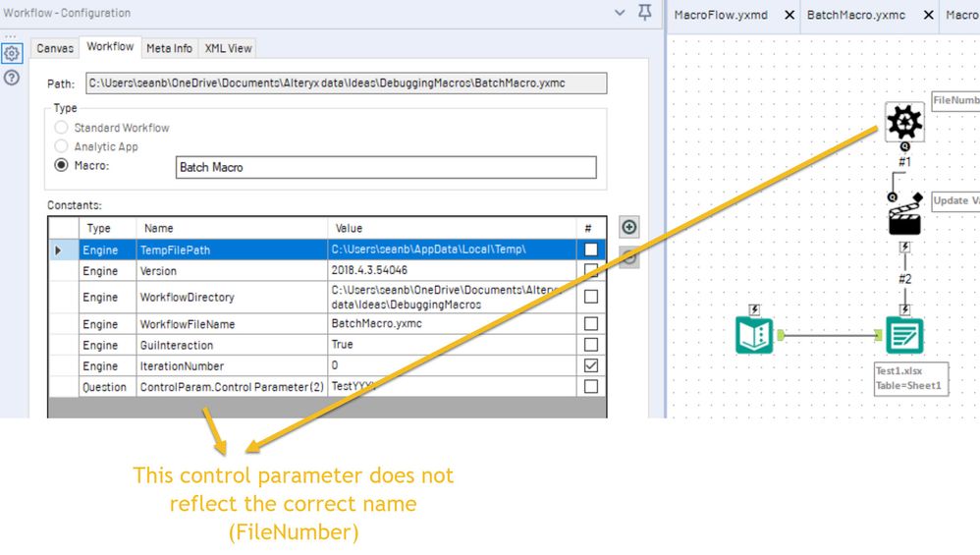The width and height of the screenshot is (980, 555).
Task: Toggle the WorkflowDirectory numeric checkbox
Action: (x=590, y=297)
